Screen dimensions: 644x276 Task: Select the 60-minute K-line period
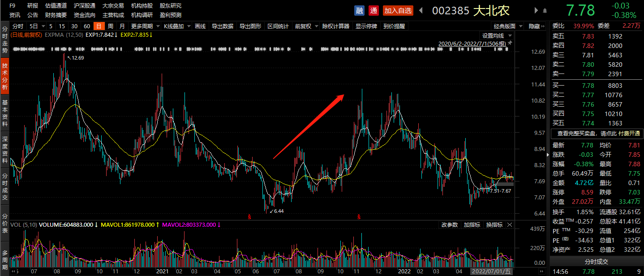(x=87, y=26)
